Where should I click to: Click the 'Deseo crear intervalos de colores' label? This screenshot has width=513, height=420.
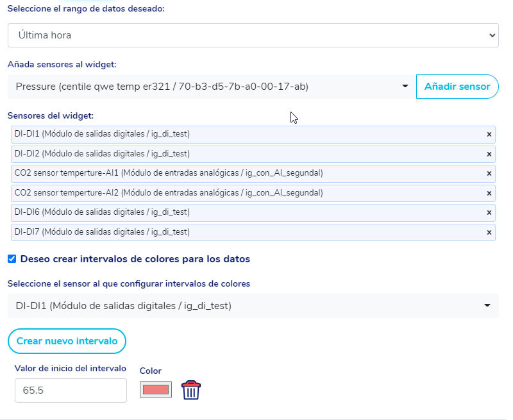click(x=135, y=259)
